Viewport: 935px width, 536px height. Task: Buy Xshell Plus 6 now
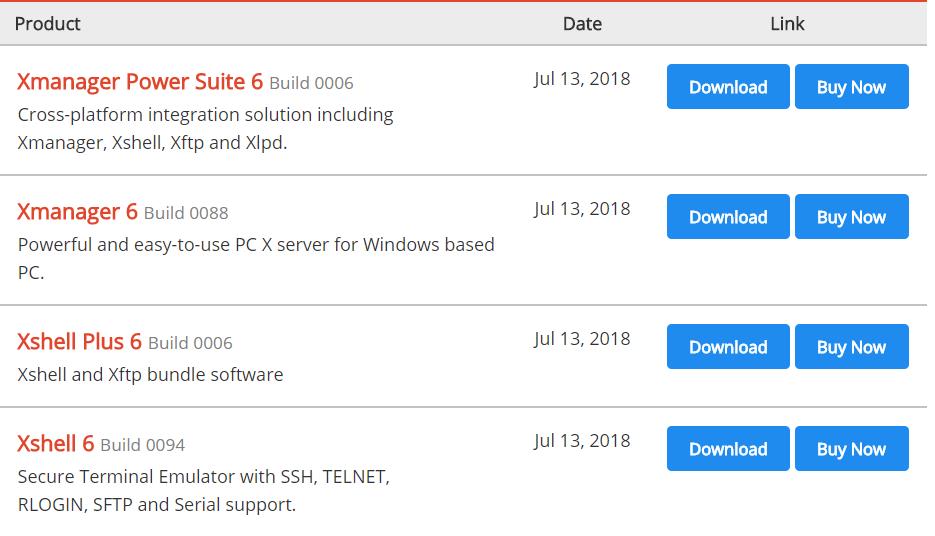pyautogui.click(x=851, y=347)
